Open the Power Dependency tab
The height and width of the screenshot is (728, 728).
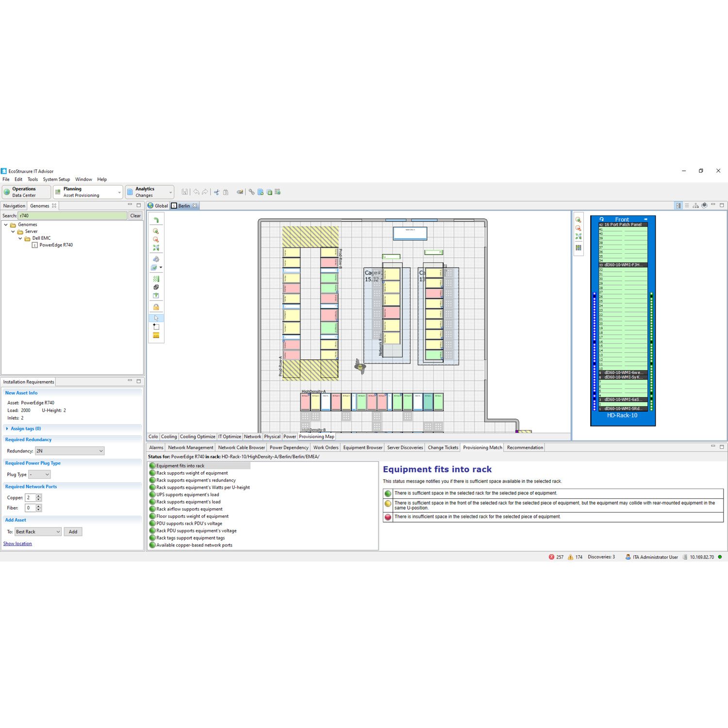289,447
